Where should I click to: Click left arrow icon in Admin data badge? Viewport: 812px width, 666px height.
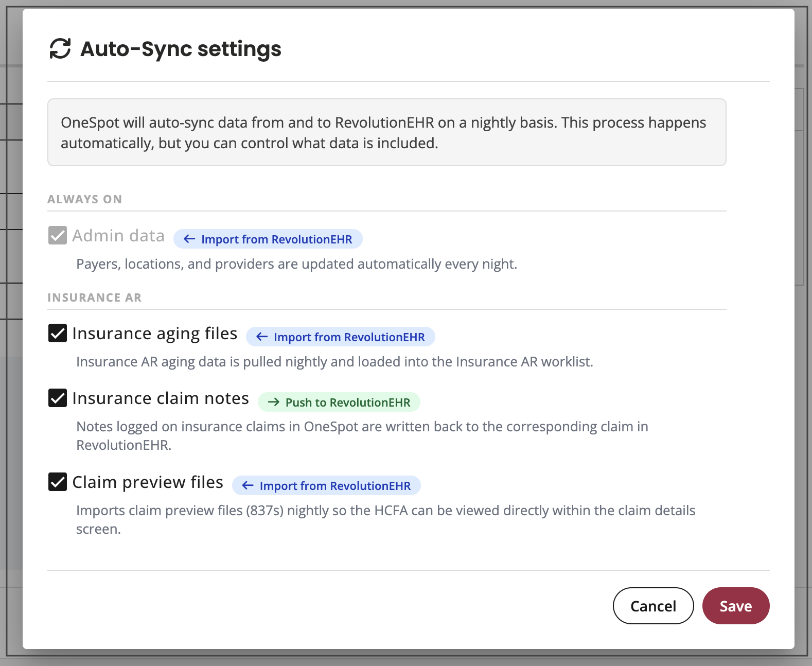(189, 239)
